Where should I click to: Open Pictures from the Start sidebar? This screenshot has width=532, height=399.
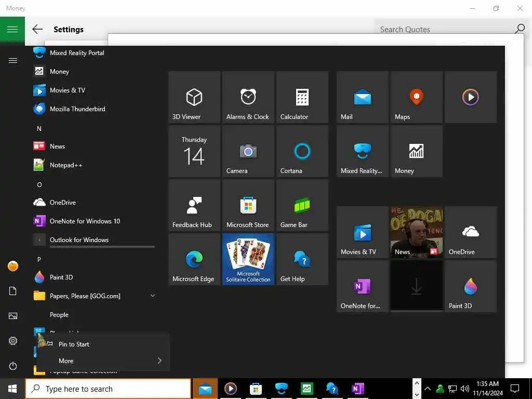[13, 316]
